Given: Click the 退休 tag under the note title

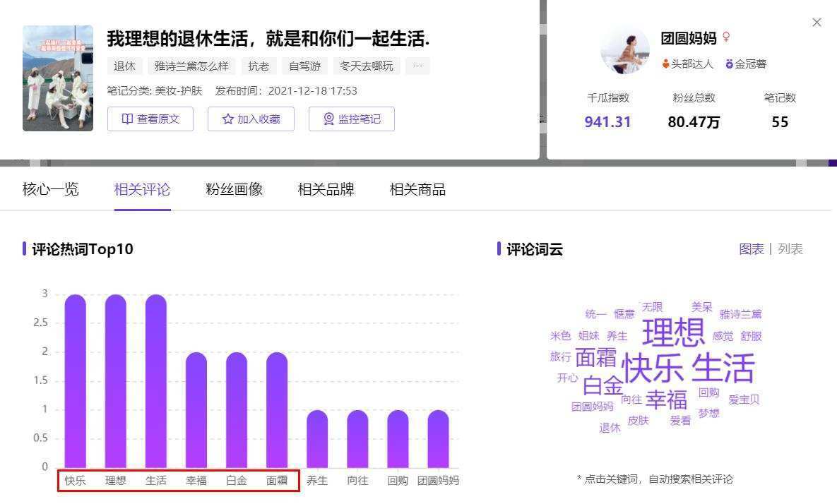Looking at the screenshot, I should (124, 66).
